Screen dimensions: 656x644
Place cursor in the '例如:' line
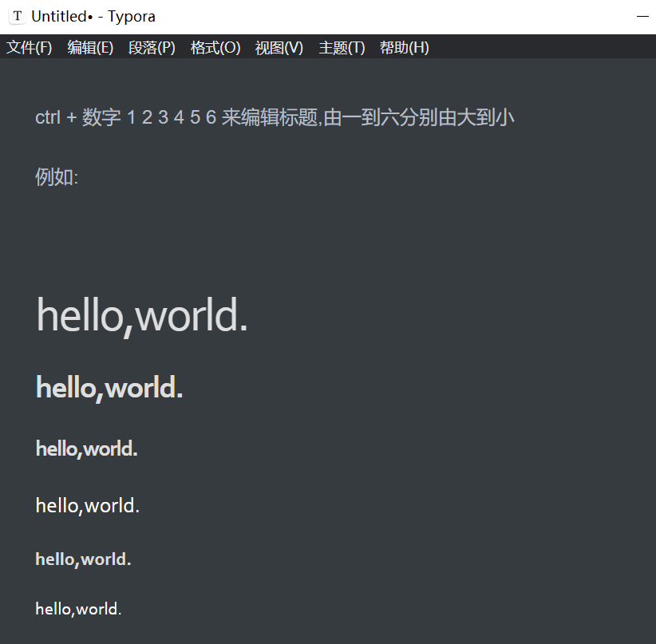point(57,177)
